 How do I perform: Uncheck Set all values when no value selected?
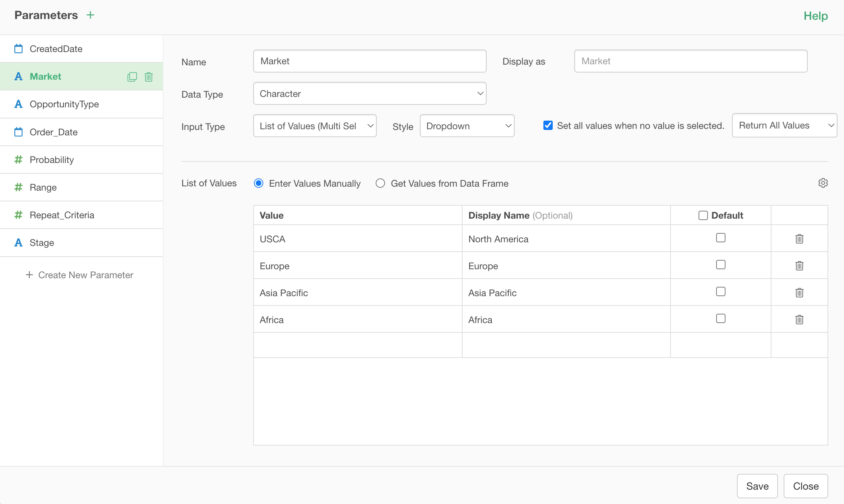pos(548,125)
